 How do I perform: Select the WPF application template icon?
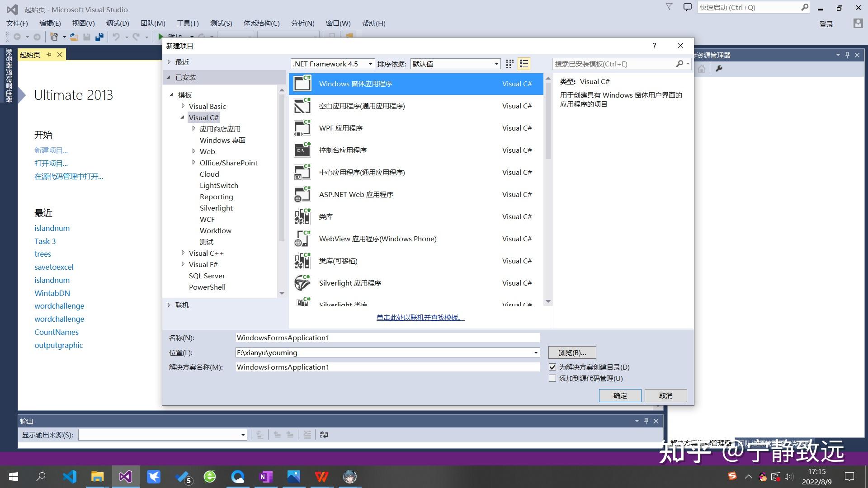[x=302, y=128]
